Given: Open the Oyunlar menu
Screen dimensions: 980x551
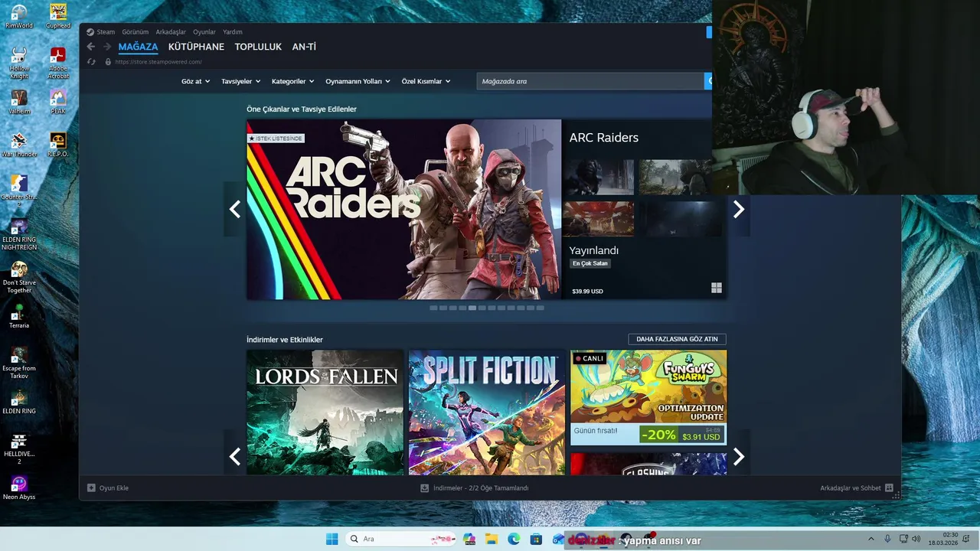Looking at the screenshot, I should coord(204,32).
